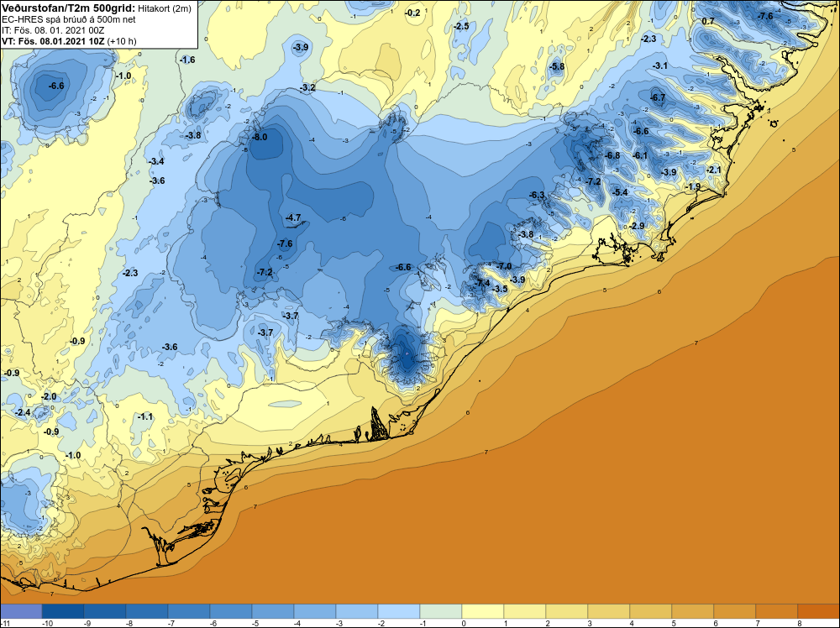Pick the light blue swatch between -2 and -1
Image resolution: width=840 pixels, height=628 pixels.
(399, 611)
